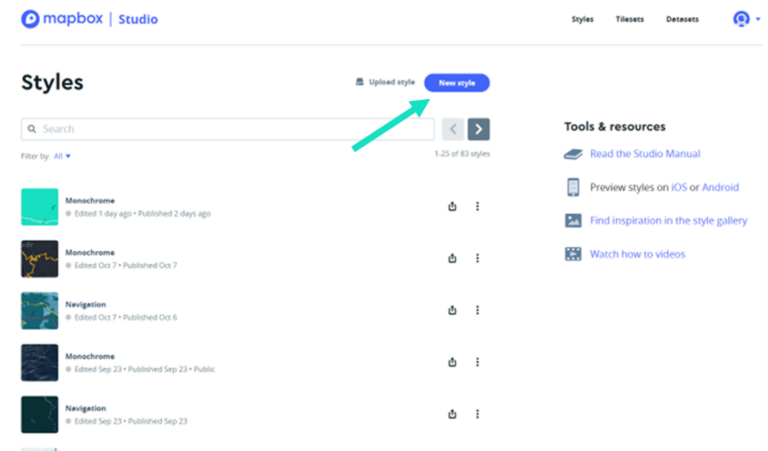The width and height of the screenshot is (768, 451).
Task: Open the user account avatar menu
Action: [x=741, y=19]
